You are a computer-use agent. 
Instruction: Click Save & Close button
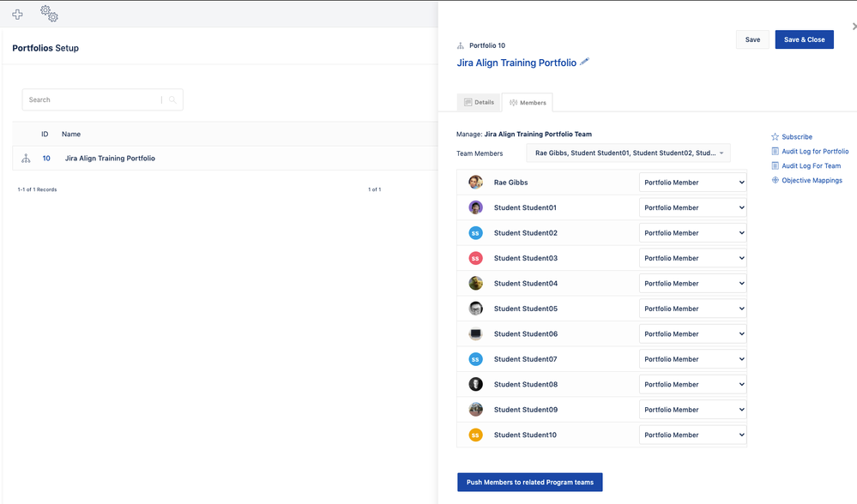pos(804,39)
